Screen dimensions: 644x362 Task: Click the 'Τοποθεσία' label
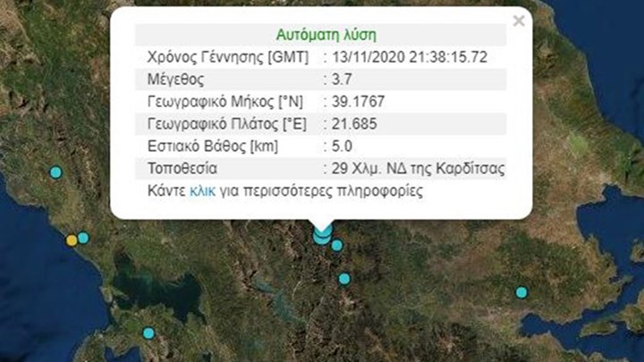click(182, 168)
